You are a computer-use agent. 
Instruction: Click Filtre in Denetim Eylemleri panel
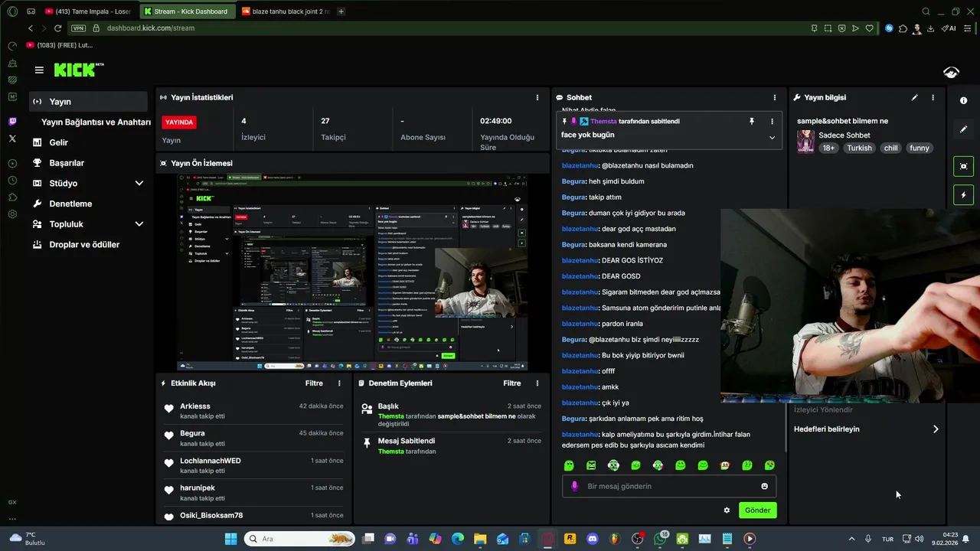pos(512,383)
